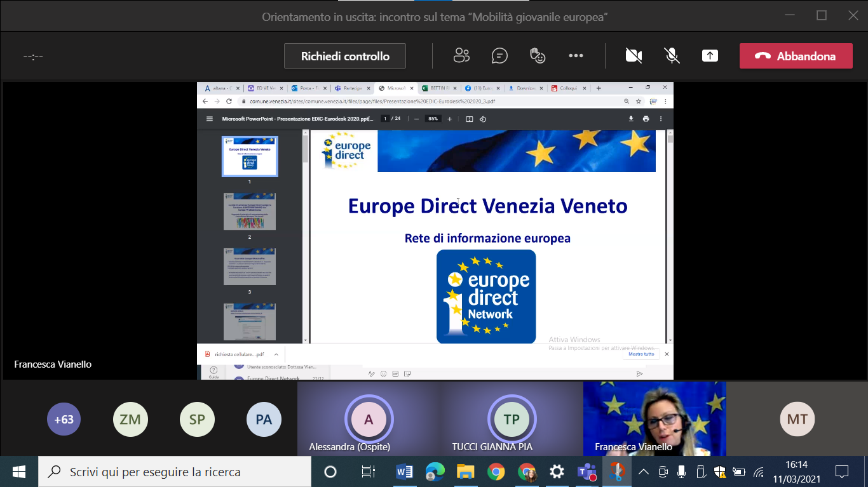
Task: Select page 2 thumbnail in PDF sidebar
Action: (x=250, y=211)
